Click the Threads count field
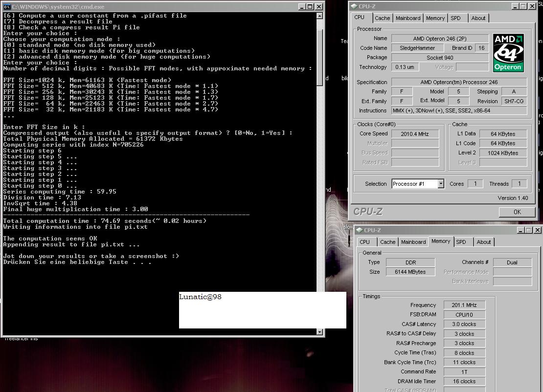Screen dimensions: 543x392 point(519,184)
